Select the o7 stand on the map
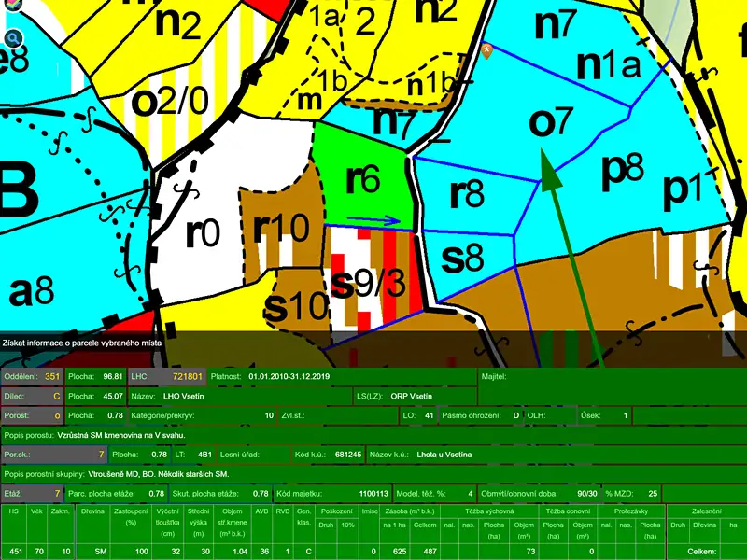747x560 pixels. [x=550, y=122]
